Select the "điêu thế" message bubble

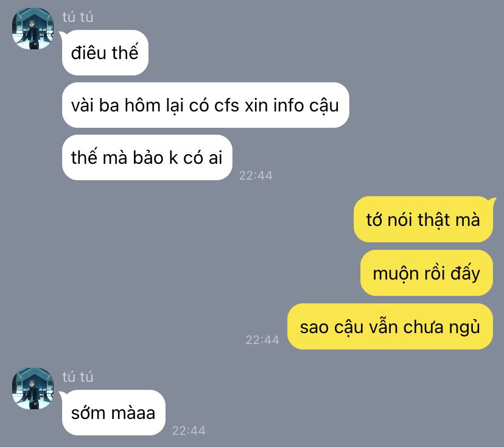pyautogui.click(x=105, y=53)
